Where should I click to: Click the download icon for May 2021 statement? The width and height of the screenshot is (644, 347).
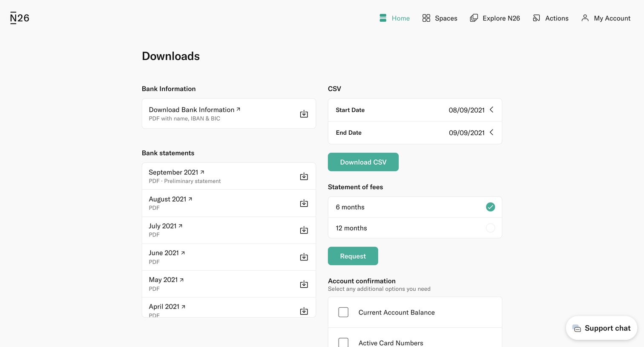click(304, 284)
